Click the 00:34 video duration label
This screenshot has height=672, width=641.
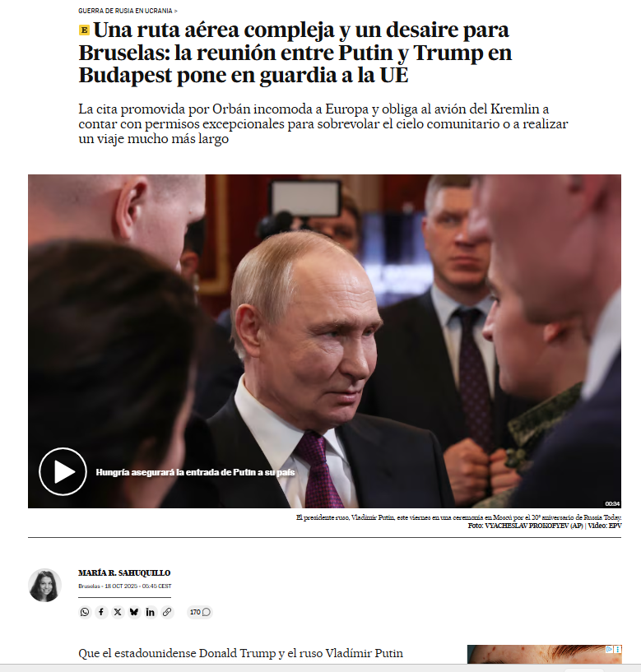(x=613, y=503)
